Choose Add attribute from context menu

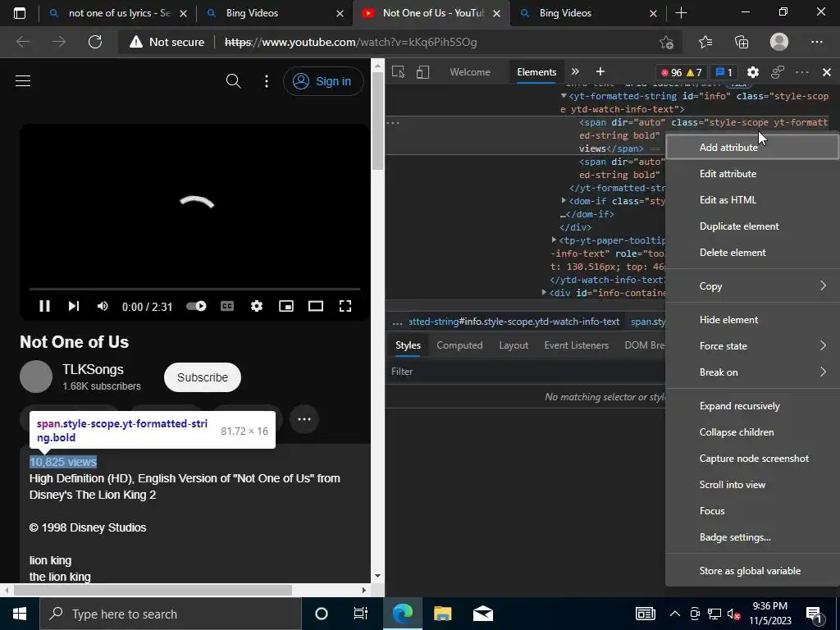(752, 148)
